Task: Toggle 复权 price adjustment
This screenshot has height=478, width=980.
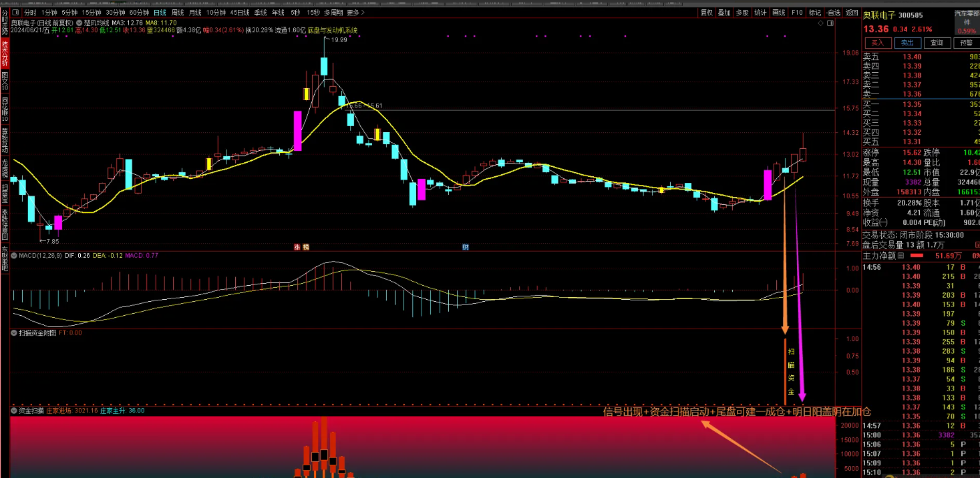Action: point(706,12)
